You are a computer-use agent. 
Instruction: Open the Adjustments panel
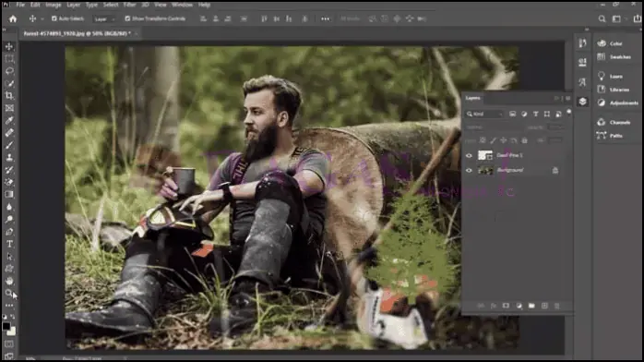[x=618, y=103]
